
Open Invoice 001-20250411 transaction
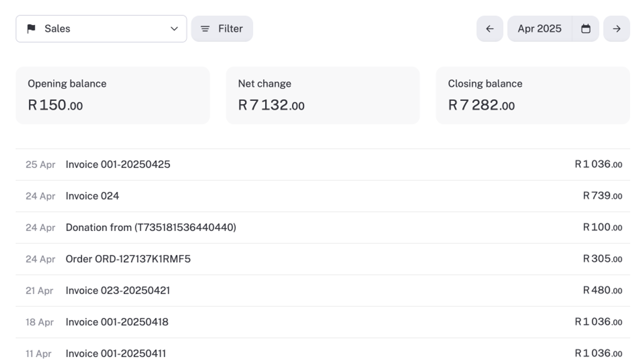point(116,354)
